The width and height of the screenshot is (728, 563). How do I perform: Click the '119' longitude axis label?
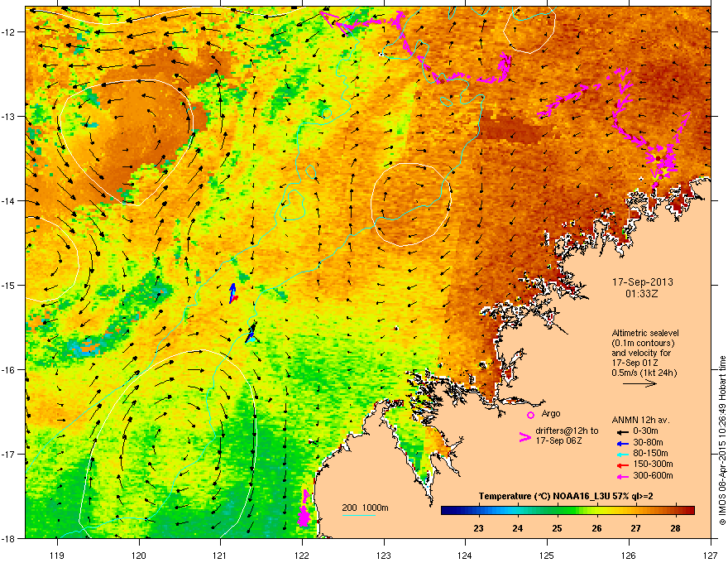(x=57, y=555)
